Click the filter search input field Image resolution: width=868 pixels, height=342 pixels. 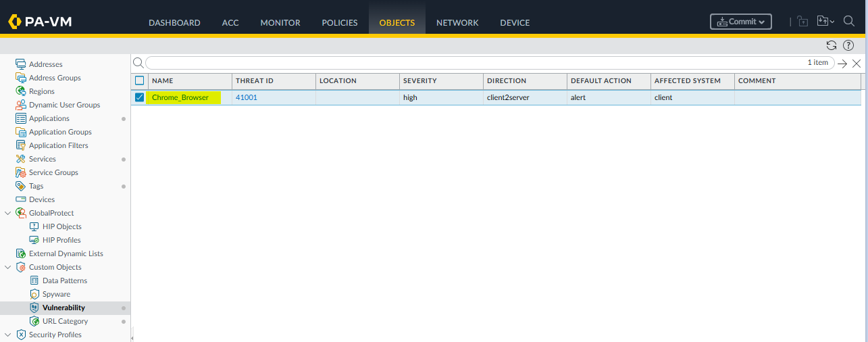coord(490,63)
